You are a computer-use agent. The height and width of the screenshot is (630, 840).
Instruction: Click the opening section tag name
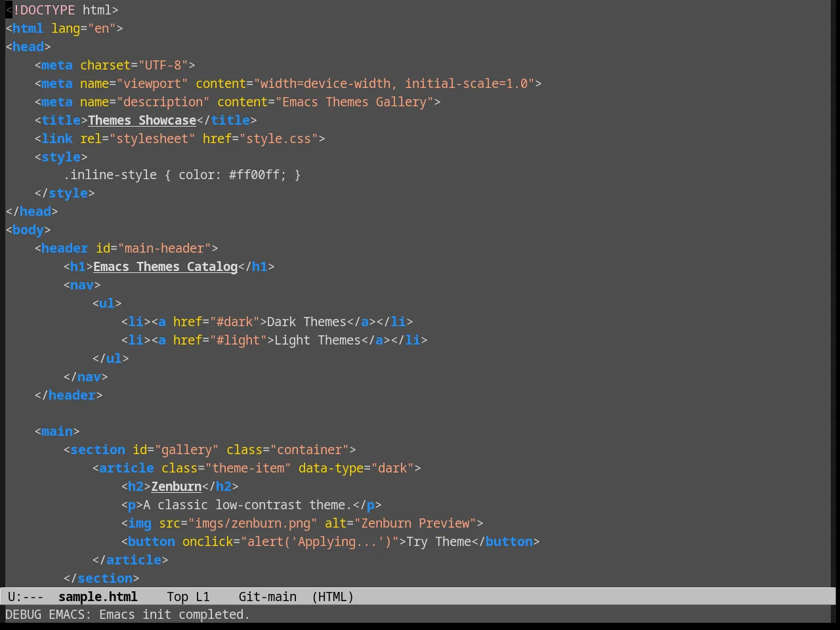(x=98, y=450)
